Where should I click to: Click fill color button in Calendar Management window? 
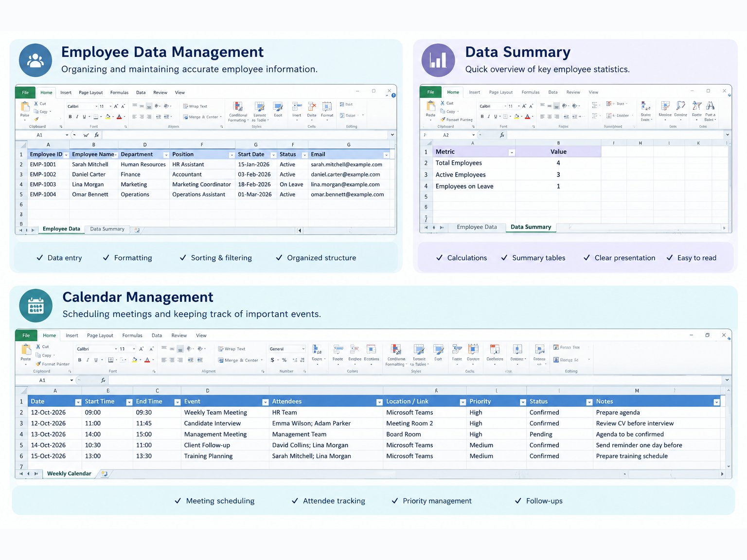(134, 360)
